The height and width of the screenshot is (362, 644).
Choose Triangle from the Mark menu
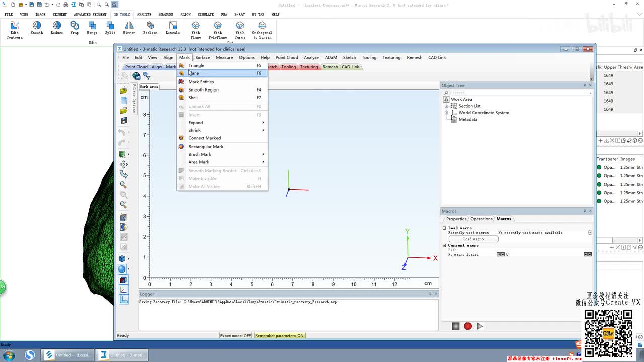222,65
